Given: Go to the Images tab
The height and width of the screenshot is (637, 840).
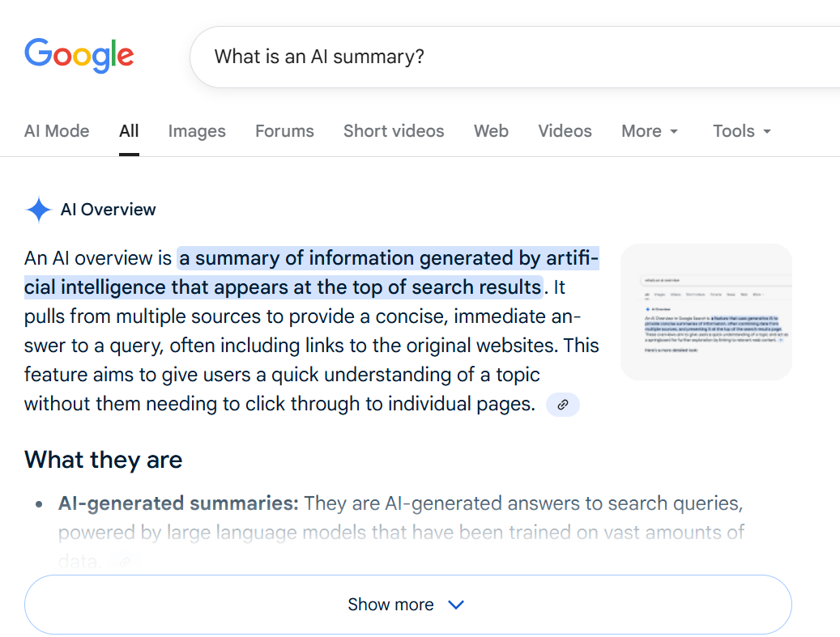Looking at the screenshot, I should point(197,131).
